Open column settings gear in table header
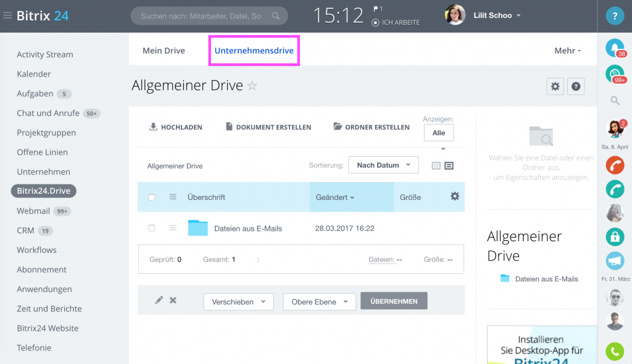 point(455,196)
